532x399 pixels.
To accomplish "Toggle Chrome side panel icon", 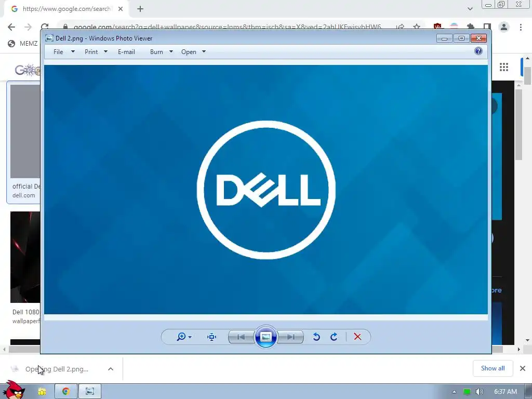I will tap(487, 27).
